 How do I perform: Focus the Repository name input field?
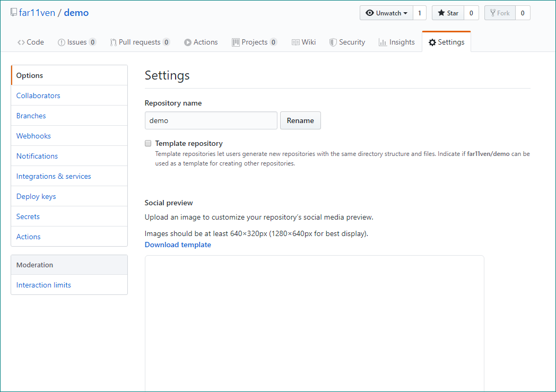[211, 120]
